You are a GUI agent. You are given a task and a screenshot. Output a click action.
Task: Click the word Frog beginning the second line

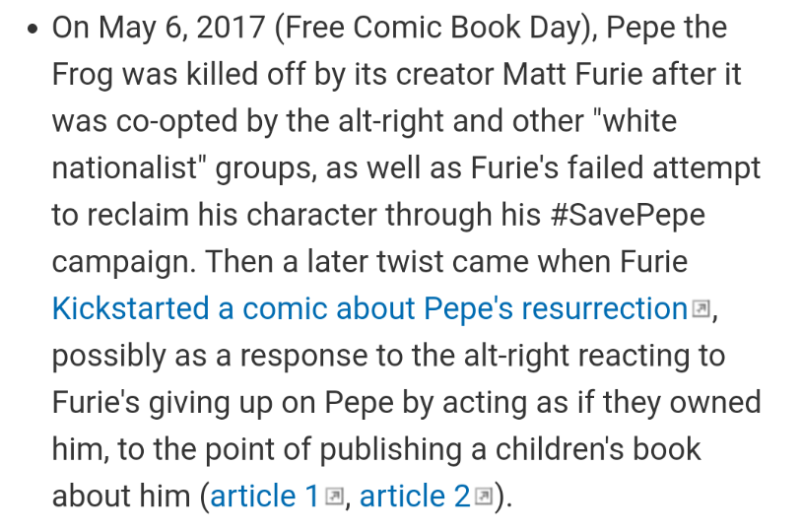click(x=83, y=74)
